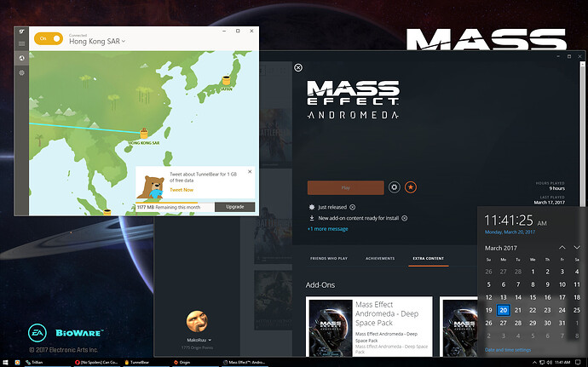
Task: Select the Japan tunnel on the map
Action: (226, 81)
